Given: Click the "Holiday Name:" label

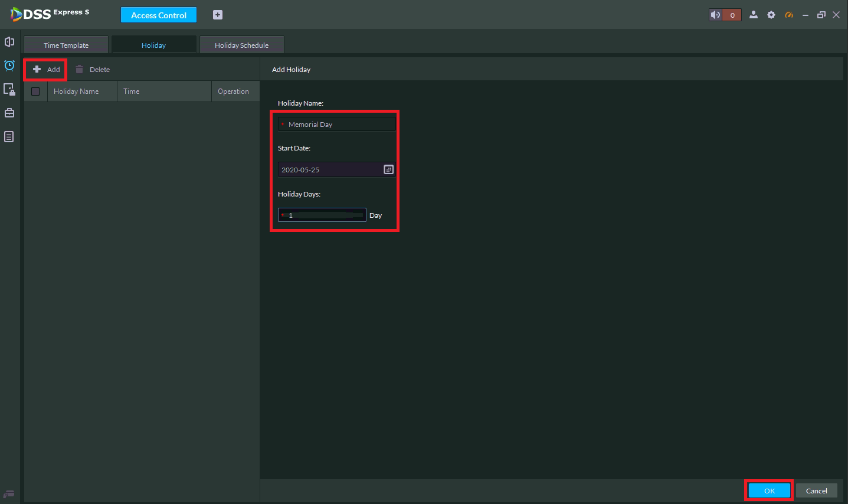Looking at the screenshot, I should click(x=300, y=103).
